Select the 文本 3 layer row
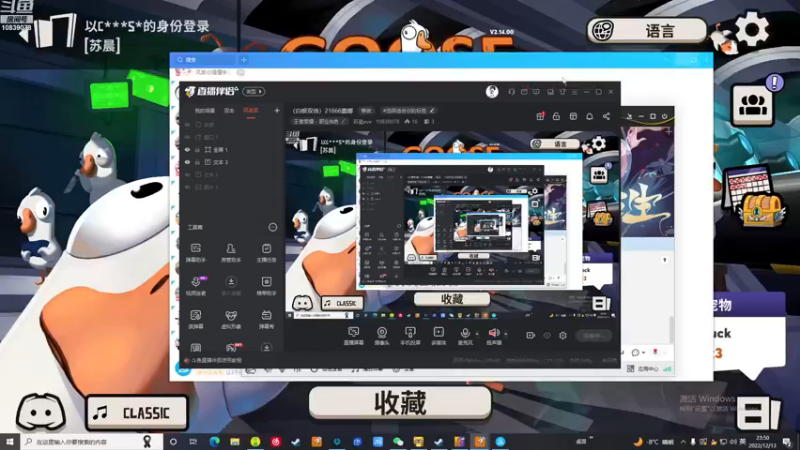The height and width of the screenshot is (450, 800). pyautogui.click(x=231, y=162)
